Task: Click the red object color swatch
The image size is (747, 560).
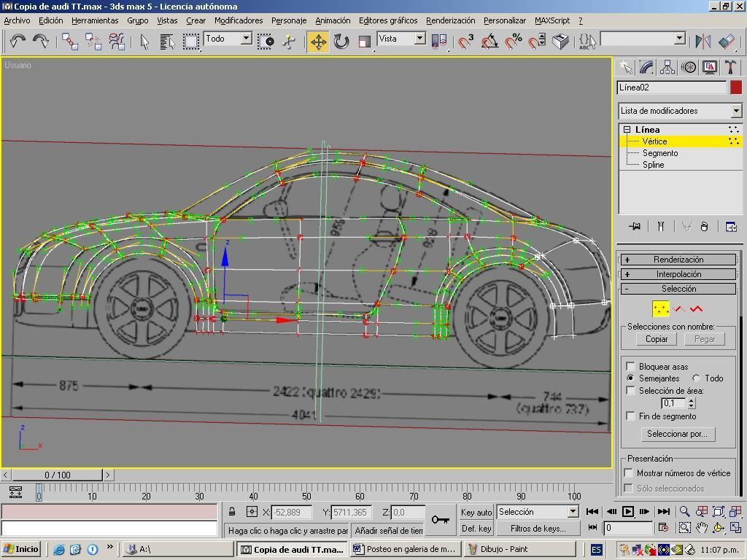Action: pyautogui.click(x=735, y=87)
